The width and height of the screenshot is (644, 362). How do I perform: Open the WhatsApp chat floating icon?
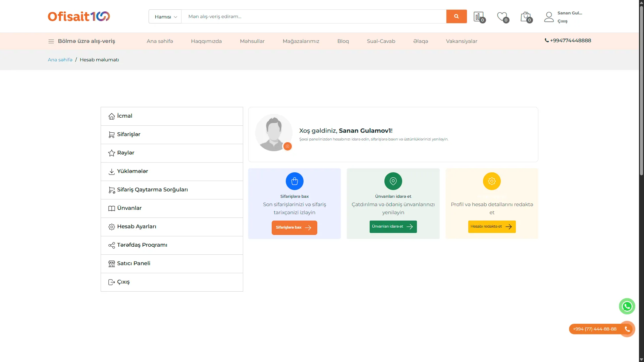[x=627, y=306]
